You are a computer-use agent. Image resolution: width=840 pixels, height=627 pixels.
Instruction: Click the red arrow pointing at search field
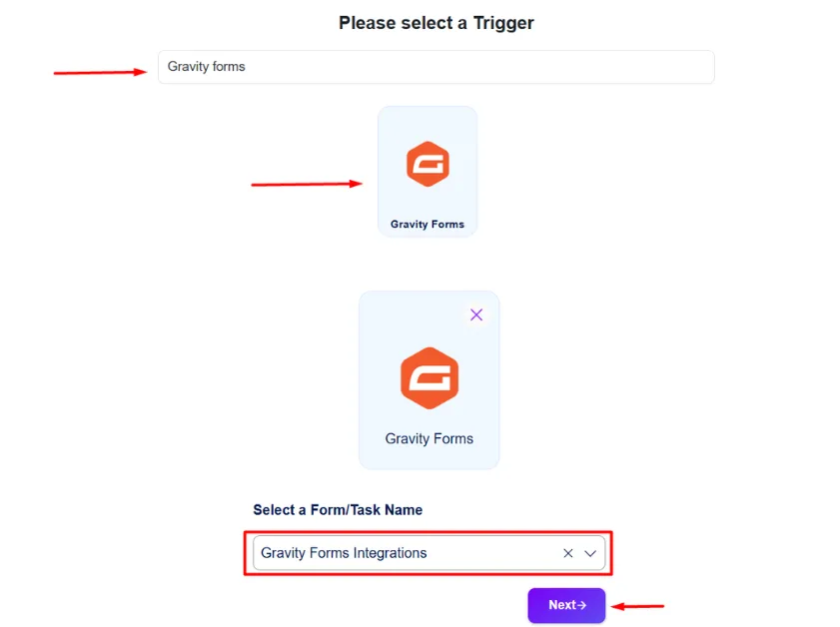[100, 72]
